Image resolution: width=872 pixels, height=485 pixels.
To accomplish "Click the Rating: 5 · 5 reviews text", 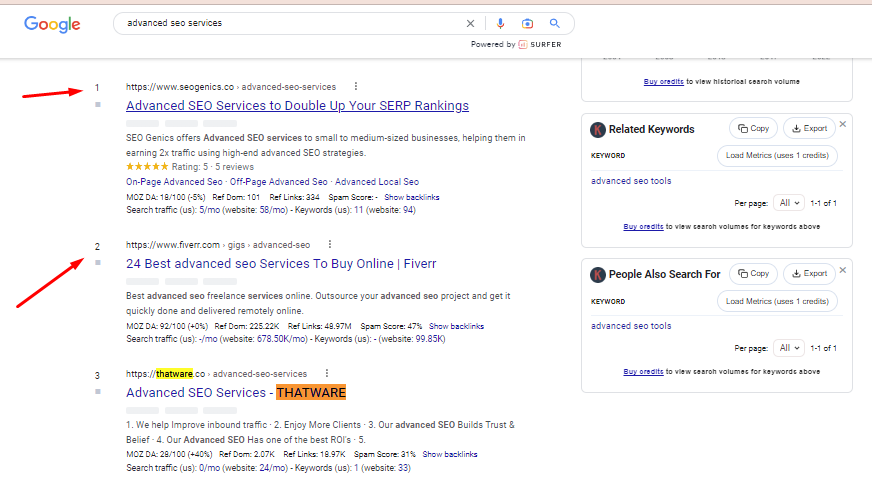I will coord(212,167).
